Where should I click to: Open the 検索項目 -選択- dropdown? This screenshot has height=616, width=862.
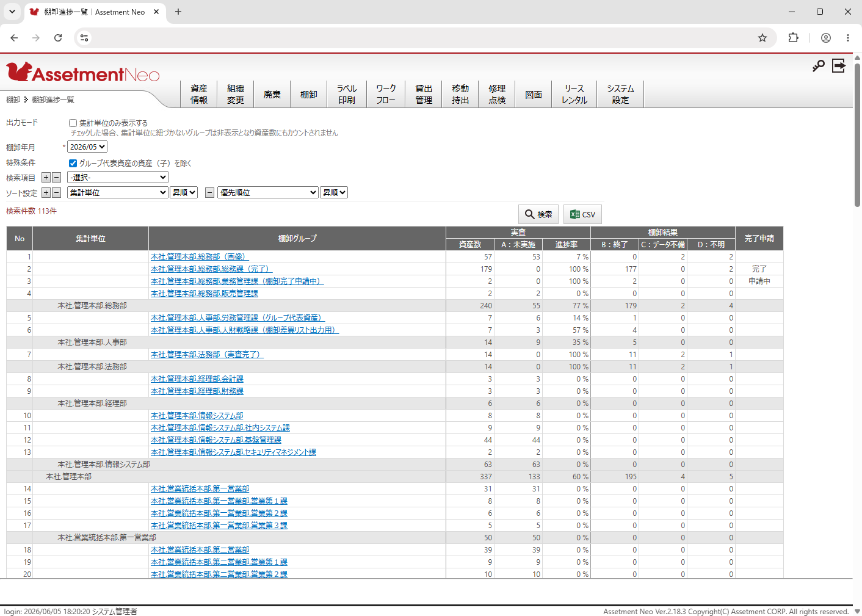[x=118, y=177]
